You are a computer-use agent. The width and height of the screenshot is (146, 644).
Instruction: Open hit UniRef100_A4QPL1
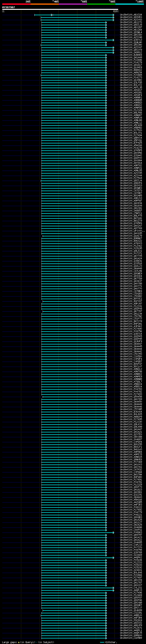click(131, 630)
